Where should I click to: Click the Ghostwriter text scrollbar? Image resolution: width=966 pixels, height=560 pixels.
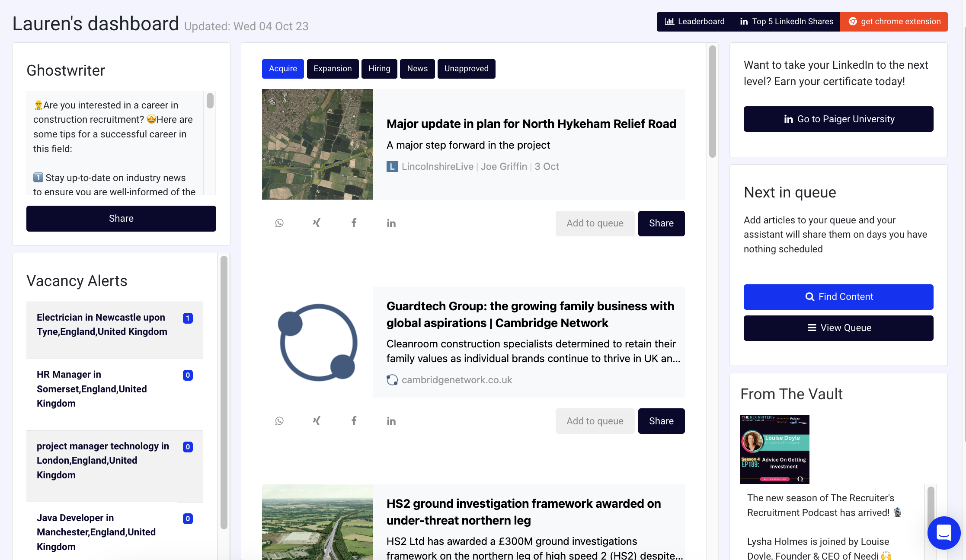point(210,101)
